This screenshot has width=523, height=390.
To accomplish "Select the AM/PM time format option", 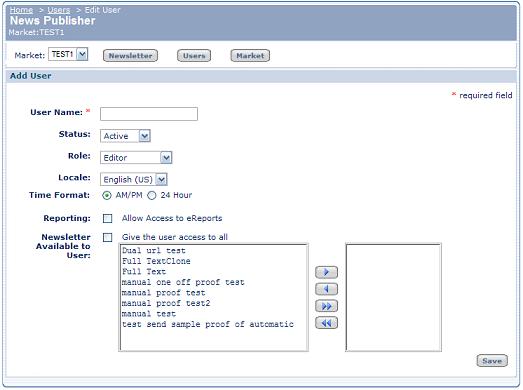I will pos(107,196).
